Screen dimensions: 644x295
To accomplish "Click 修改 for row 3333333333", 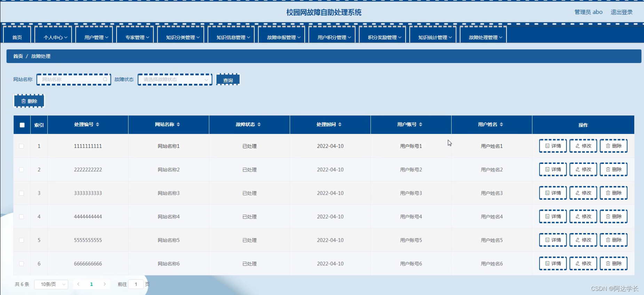I will [583, 193].
